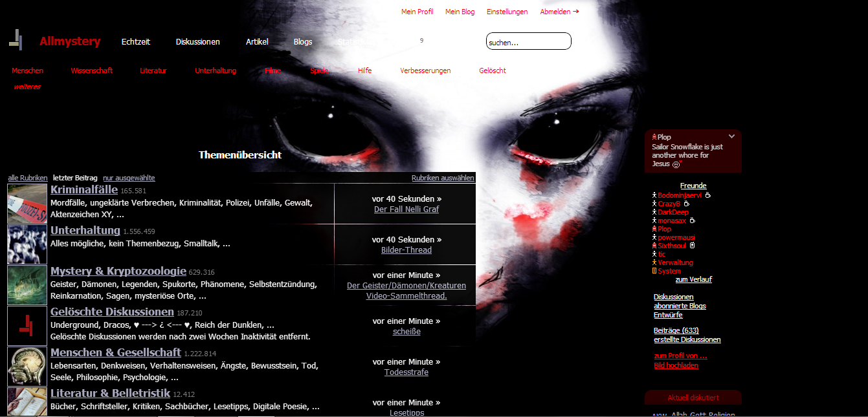This screenshot has height=417, width=868.
Task: Open 'erstellte Diskussionen' link
Action: pos(687,340)
